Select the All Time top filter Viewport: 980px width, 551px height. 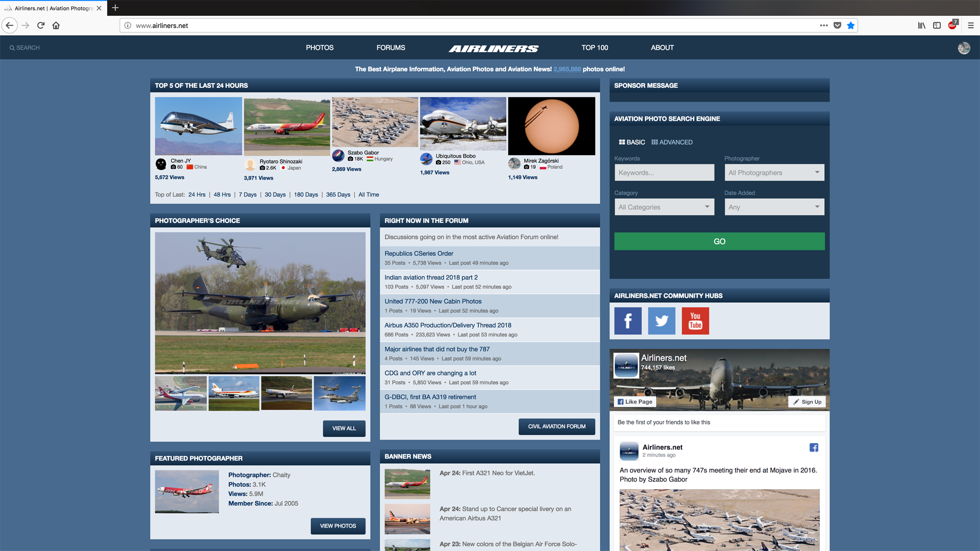tap(369, 194)
